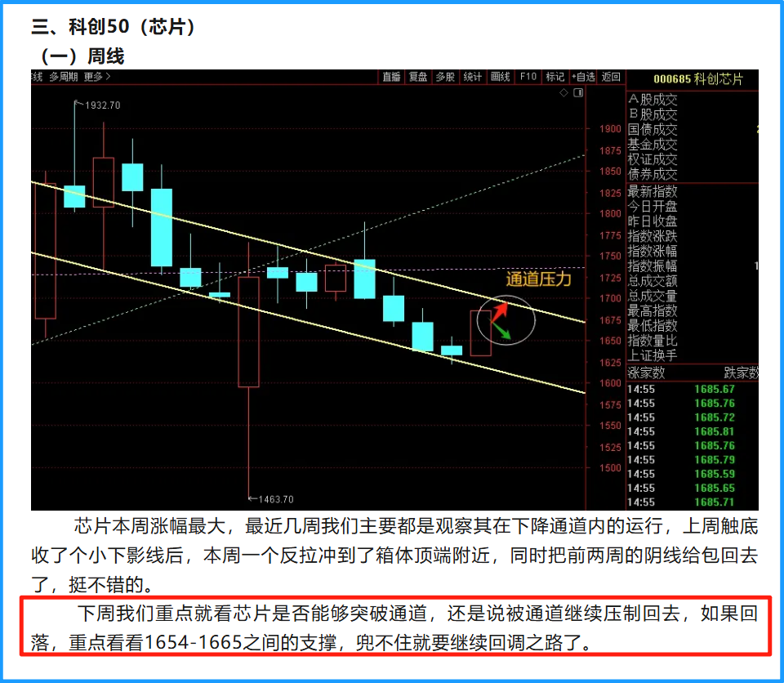Click the 通道压力 annotation text
Screen dimensions: 784x683
pyautogui.click(x=538, y=279)
